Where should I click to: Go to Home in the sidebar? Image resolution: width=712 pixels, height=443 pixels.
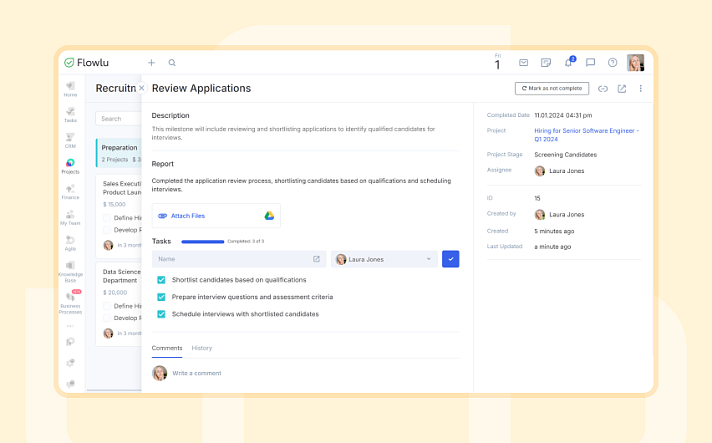(70, 89)
